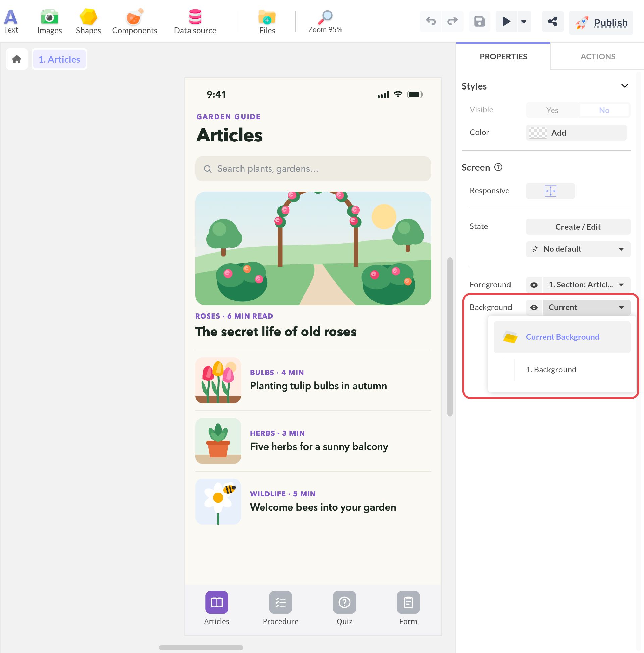Image resolution: width=644 pixels, height=653 pixels.
Task: Set Visible to No
Action: (x=604, y=110)
